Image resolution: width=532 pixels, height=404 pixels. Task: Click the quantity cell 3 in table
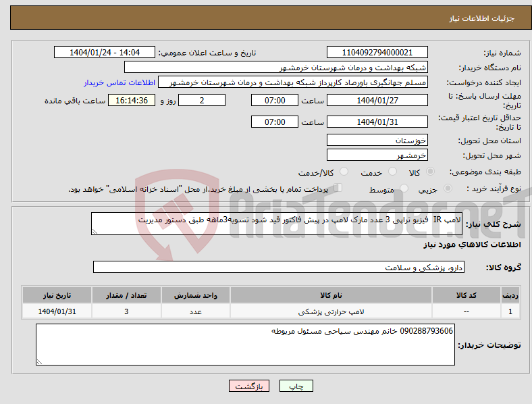pos(126,311)
